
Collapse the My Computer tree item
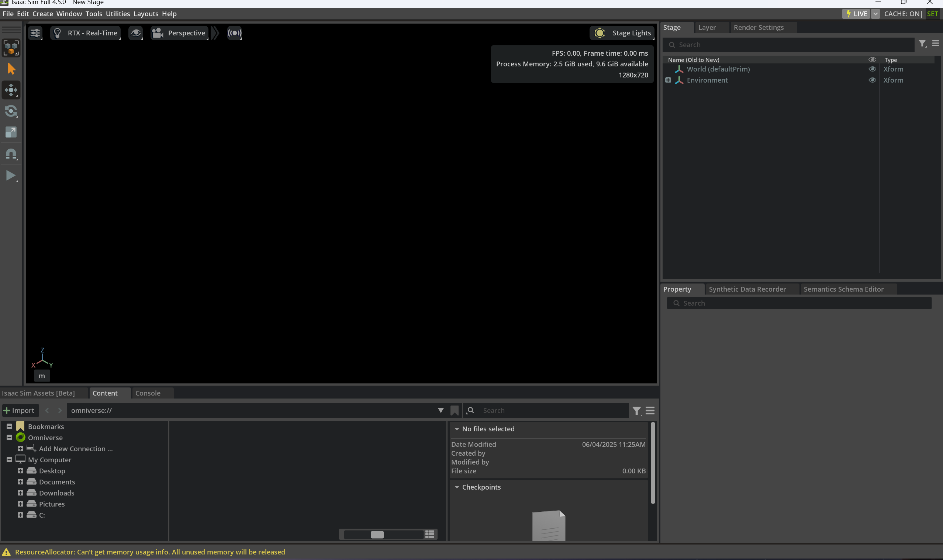9,460
